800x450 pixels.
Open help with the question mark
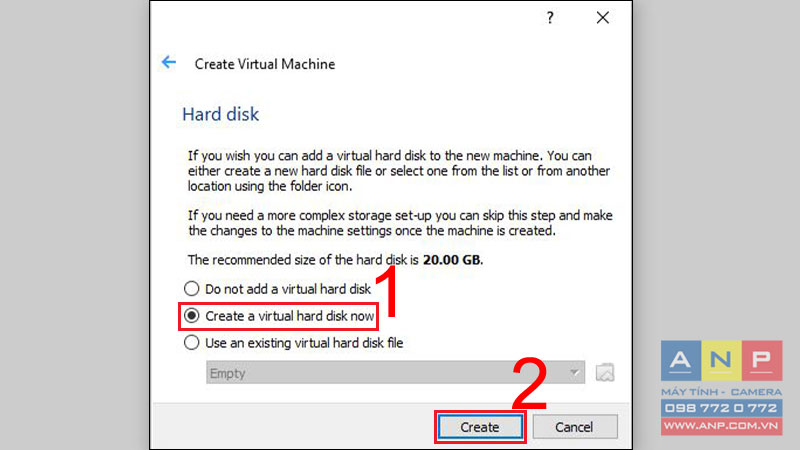[x=550, y=18]
